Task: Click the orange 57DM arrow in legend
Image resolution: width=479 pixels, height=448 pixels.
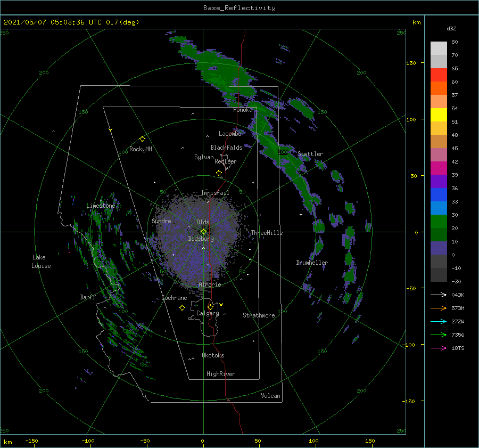Action: point(439,308)
